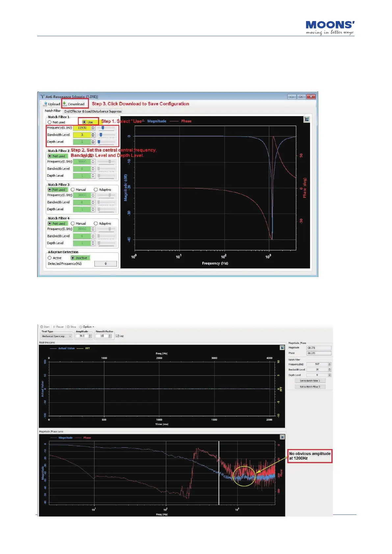Click the Upload toolbar icon
Viewport: 392px width, 554px height.
[x=45, y=104]
